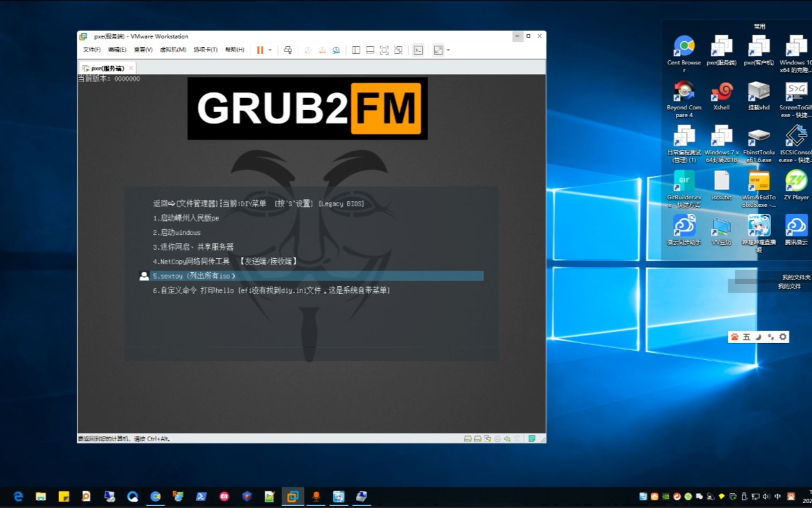Select GRUB entry 2.启动windows

tap(177, 233)
